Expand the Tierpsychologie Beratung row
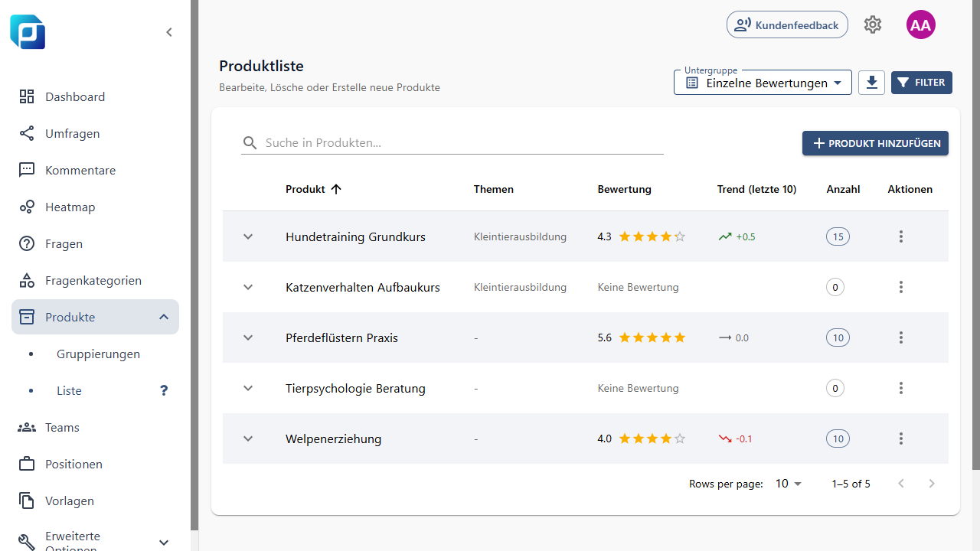The width and height of the screenshot is (980, 551). click(248, 388)
